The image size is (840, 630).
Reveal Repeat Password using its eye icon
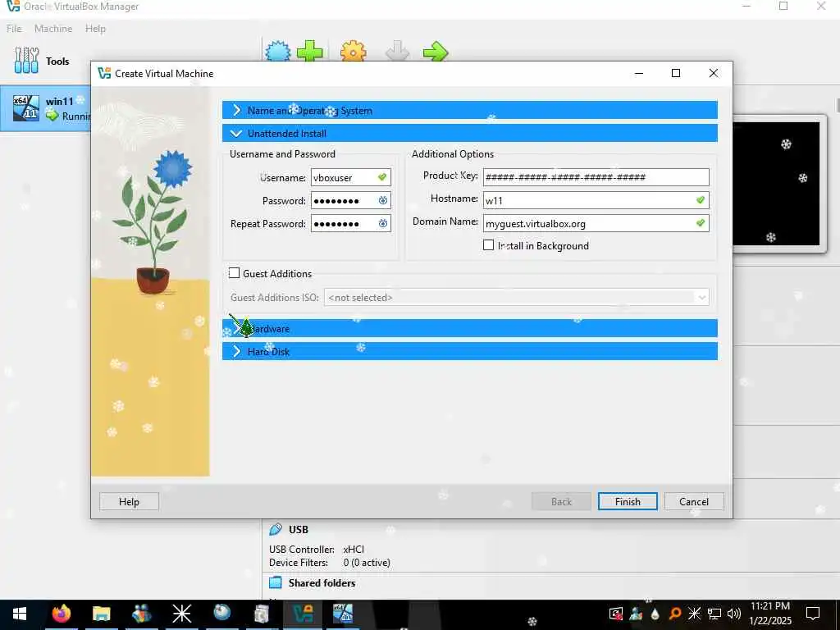382,223
